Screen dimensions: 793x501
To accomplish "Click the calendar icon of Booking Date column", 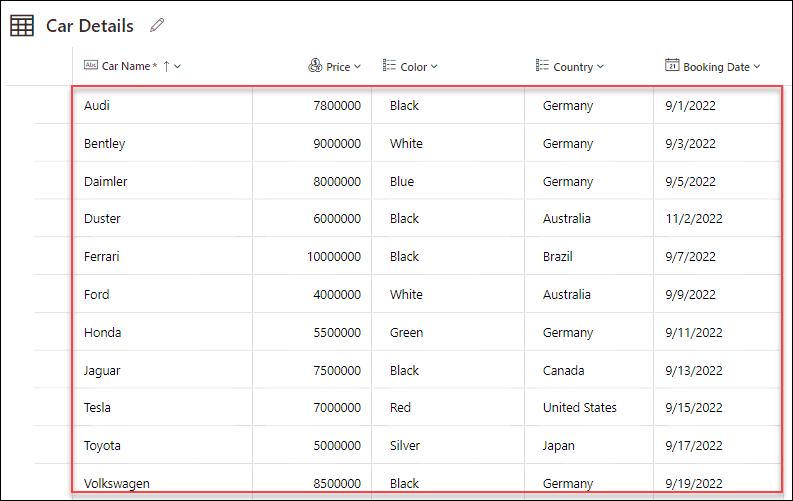I will tap(672, 65).
